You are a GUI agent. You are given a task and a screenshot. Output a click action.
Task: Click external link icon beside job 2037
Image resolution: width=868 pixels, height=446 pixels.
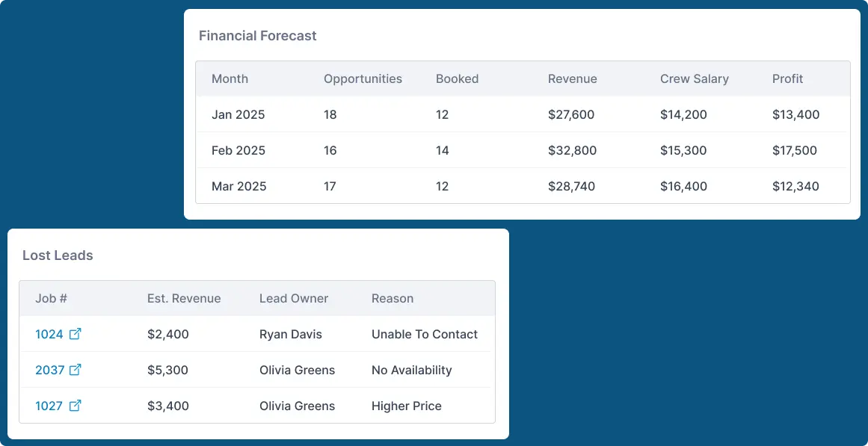click(75, 370)
